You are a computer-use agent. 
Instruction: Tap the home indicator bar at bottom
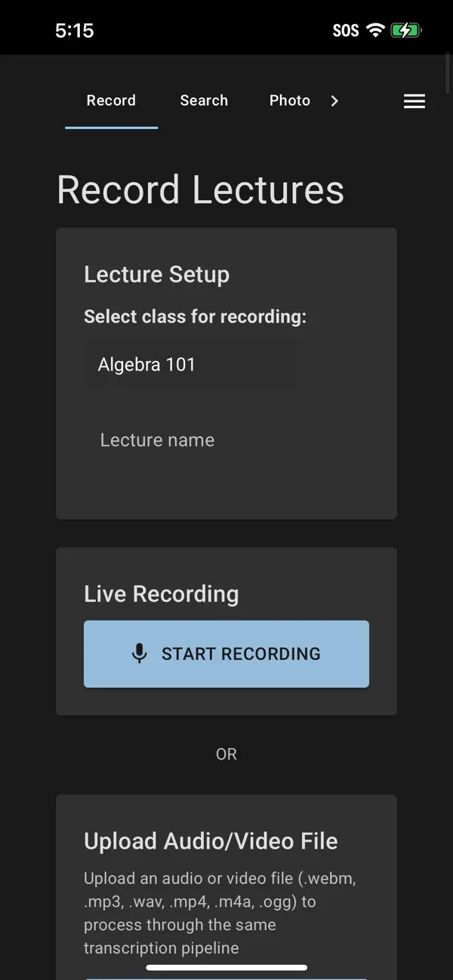[226, 967]
